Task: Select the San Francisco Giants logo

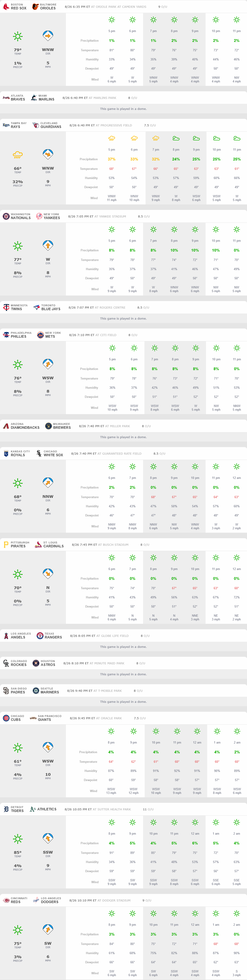Action: tap(33, 718)
